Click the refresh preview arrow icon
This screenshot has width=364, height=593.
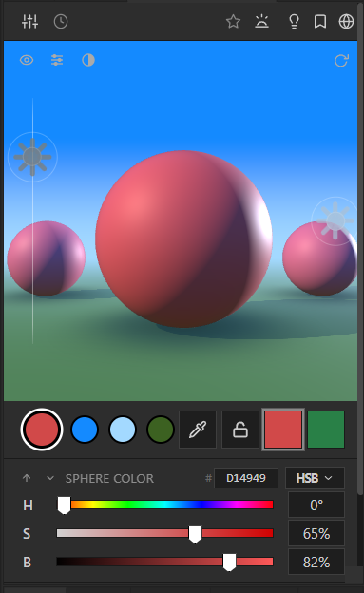tap(341, 61)
